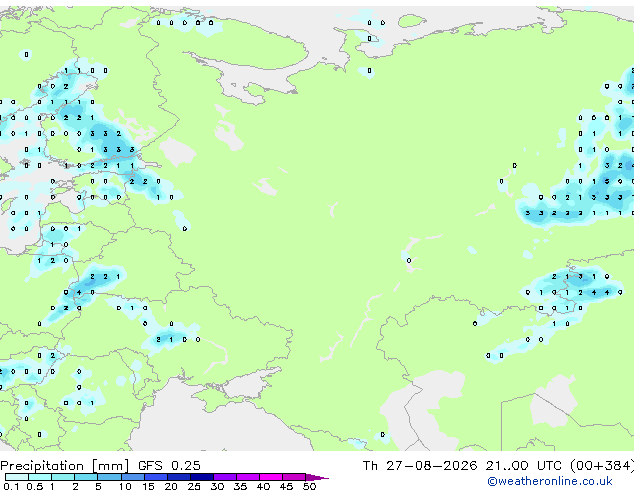634x490 pixels.
Task: Click the "40" legend tick label
Action: click(263, 486)
